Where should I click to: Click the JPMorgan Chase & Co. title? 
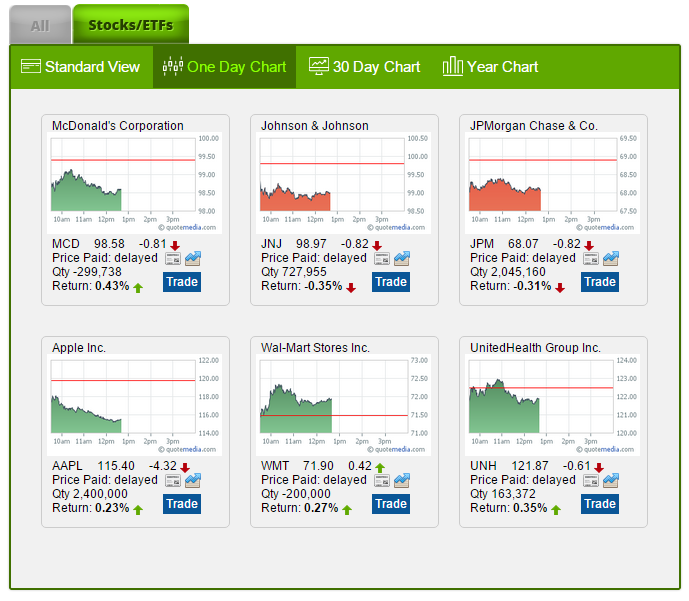click(534, 126)
